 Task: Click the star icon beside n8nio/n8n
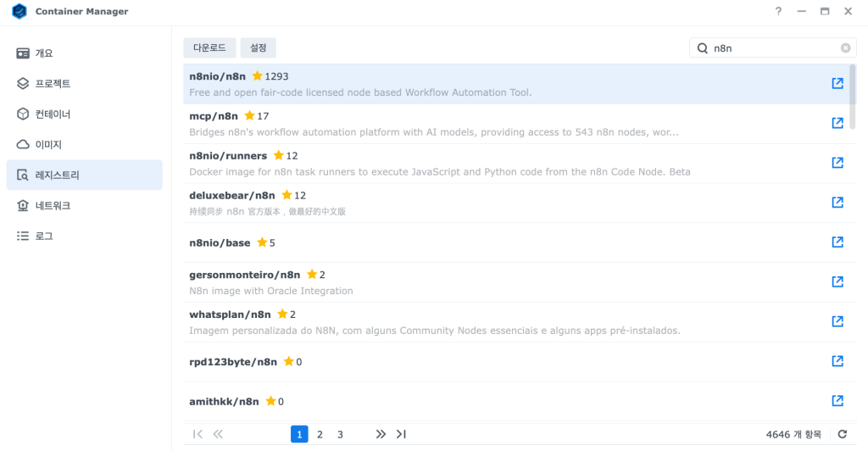pos(258,75)
